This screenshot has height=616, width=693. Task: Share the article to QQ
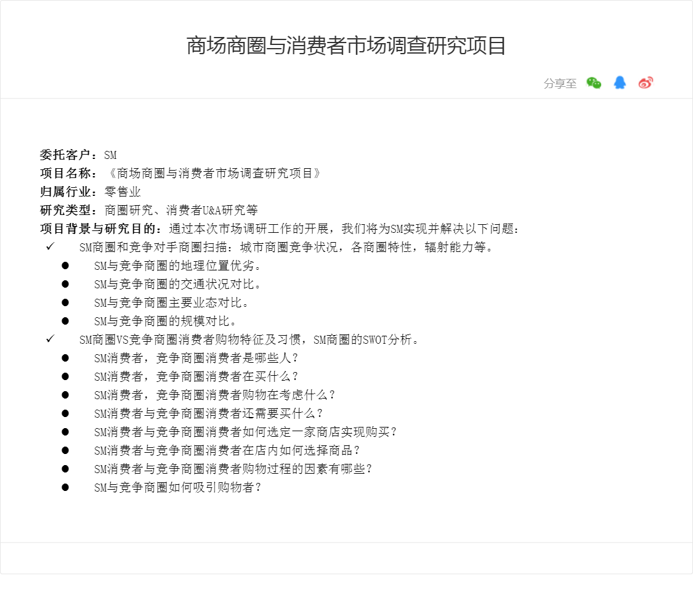tap(620, 83)
